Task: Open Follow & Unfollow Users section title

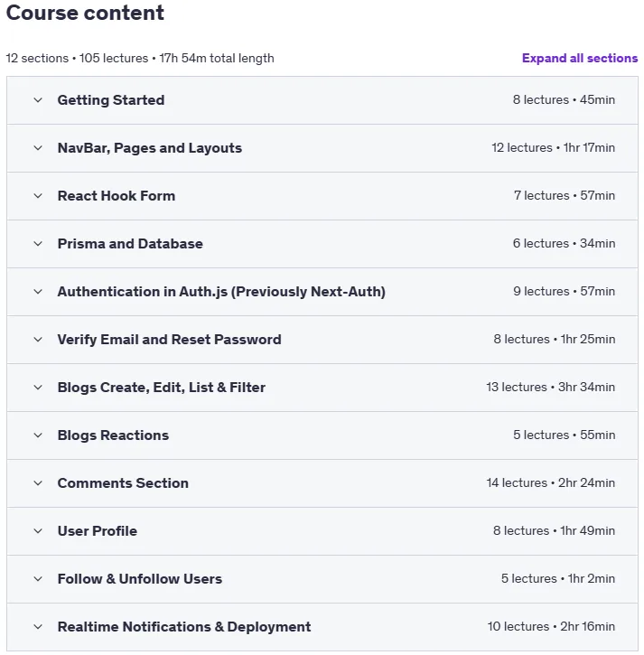Action: [x=140, y=579]
